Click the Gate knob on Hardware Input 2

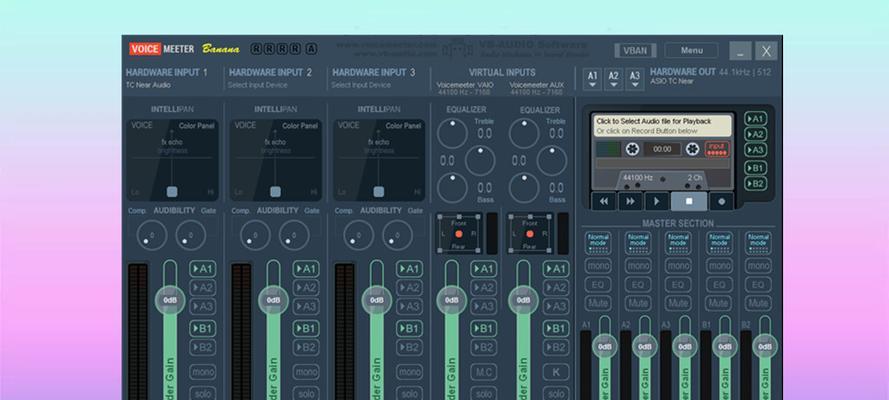[x=294, y=235]
